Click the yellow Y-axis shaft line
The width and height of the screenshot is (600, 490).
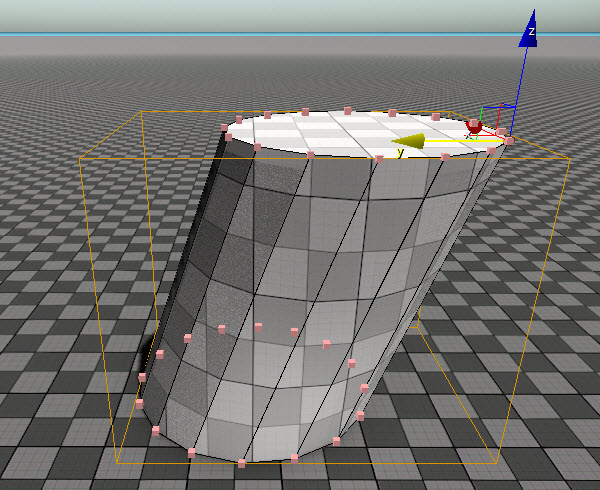click(465, 141)
